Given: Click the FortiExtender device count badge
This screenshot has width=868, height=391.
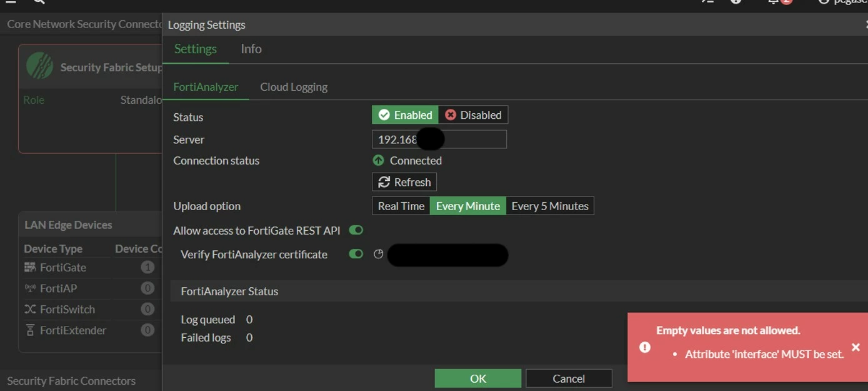Looking at the screenshot, I should 147,330.
